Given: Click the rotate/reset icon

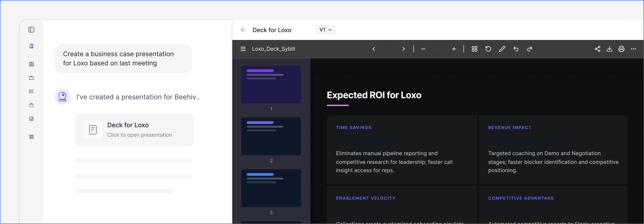Looking at the screenshot, I should coord(488,49).
